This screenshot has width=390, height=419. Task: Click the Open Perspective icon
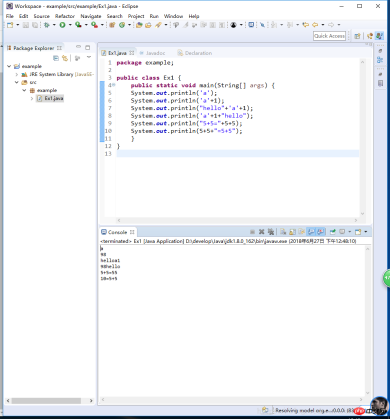pyautogui.click(x=357, y=36)
